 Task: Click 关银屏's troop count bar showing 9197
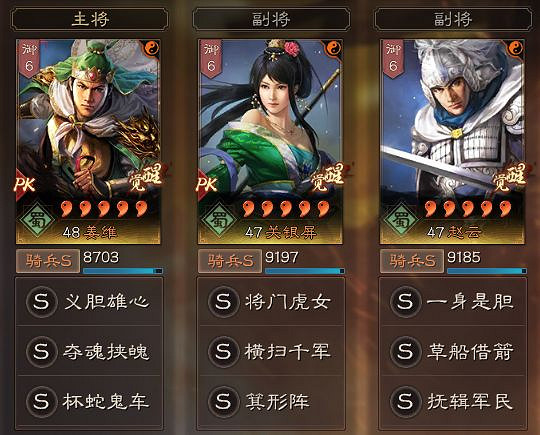[305, 271]
